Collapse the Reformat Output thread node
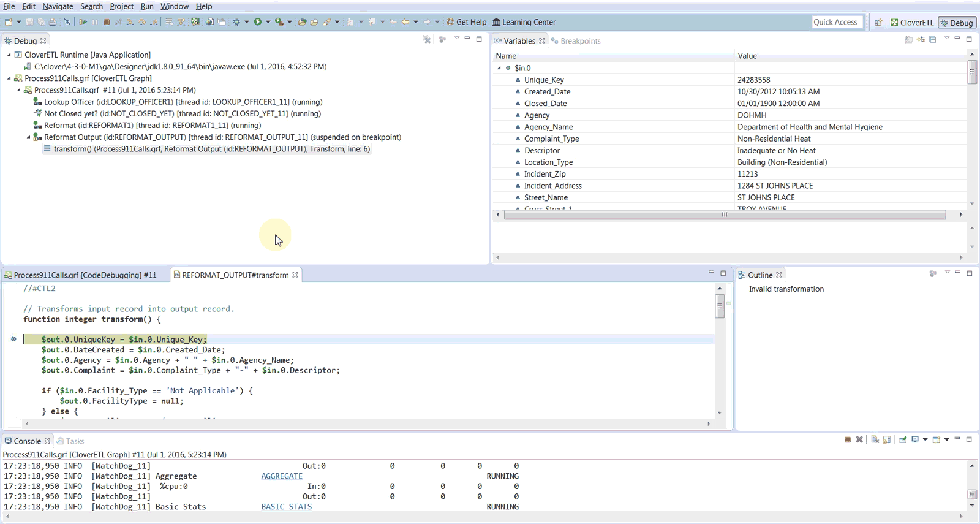The width and height of the screenshot is (980, 524). click(29, 137)
